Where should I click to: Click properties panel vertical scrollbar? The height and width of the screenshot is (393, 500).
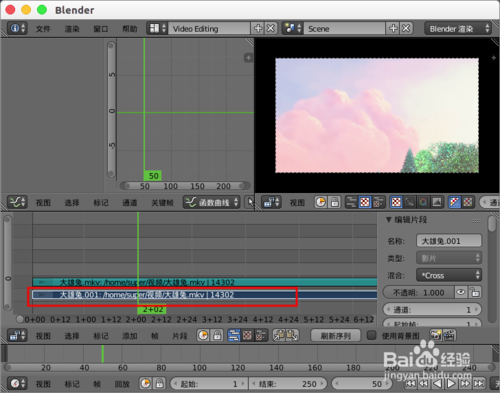click(x=492, y=224)
